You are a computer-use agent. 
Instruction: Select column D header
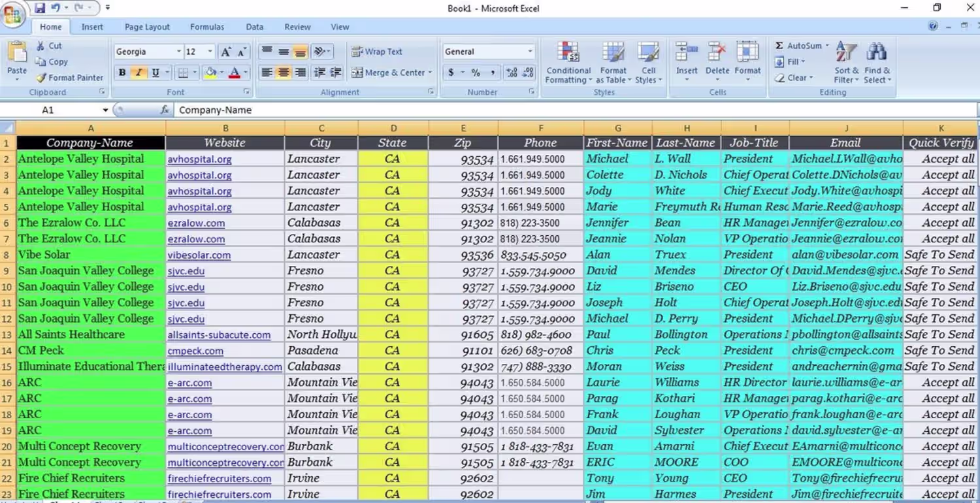[393, 128]
